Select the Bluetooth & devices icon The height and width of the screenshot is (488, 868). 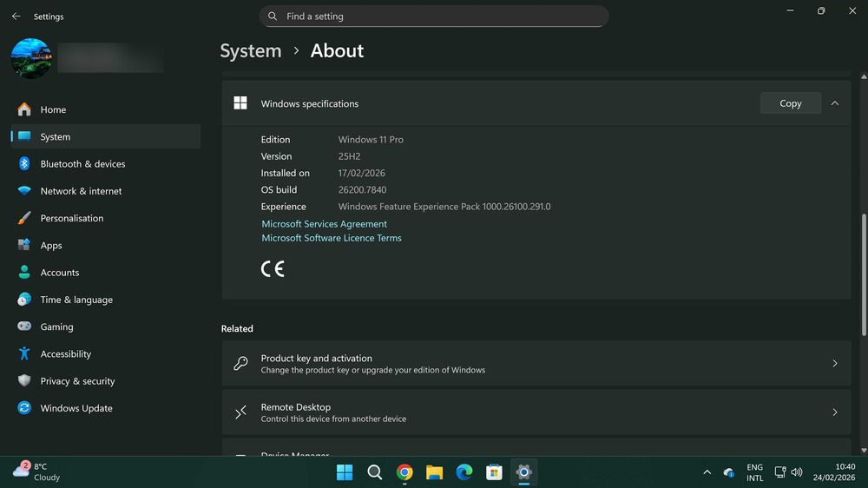coord(24,163)
